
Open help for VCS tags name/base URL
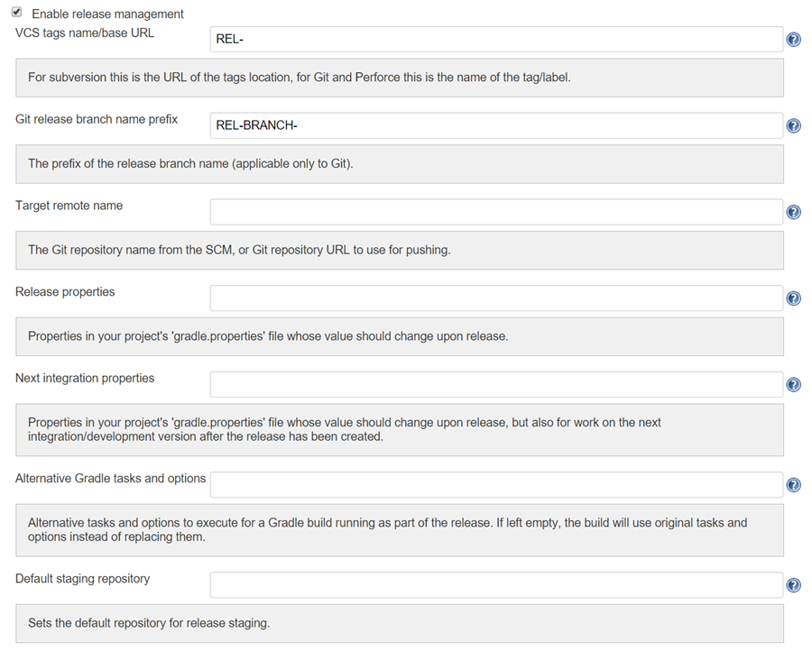[x=793, y=39]
